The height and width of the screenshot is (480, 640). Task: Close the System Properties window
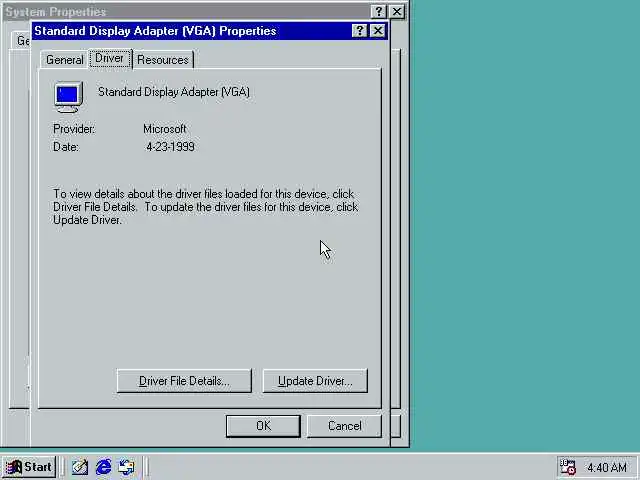(x=397, y=11)
